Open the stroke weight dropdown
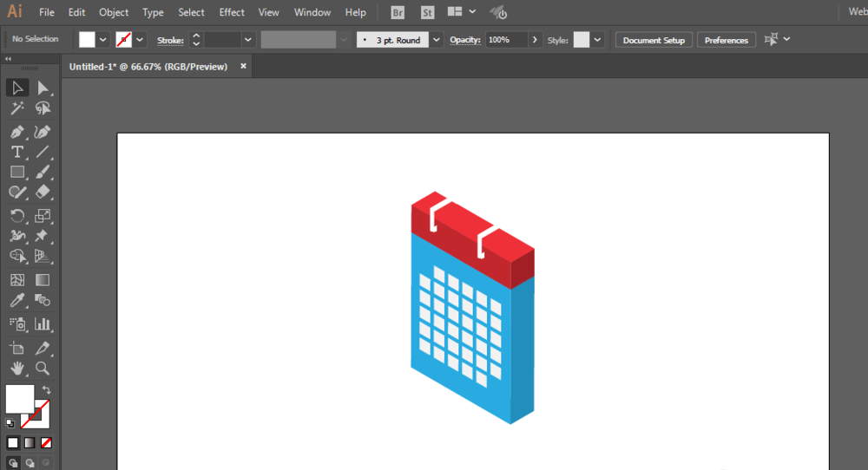868x470 pixels. [x=248, y=40]
